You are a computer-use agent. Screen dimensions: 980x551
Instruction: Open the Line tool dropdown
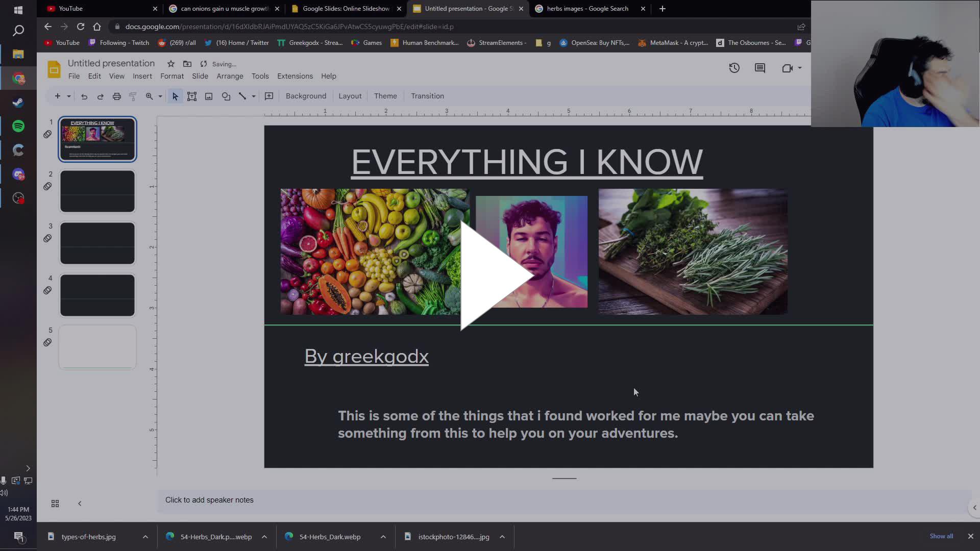tap(253, 96)
